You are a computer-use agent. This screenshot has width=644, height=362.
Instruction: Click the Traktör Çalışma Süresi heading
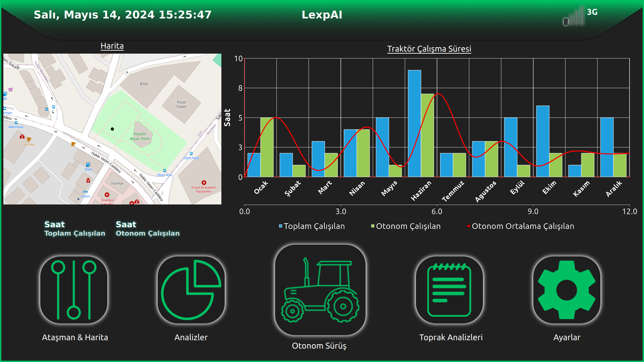[429, 49]
